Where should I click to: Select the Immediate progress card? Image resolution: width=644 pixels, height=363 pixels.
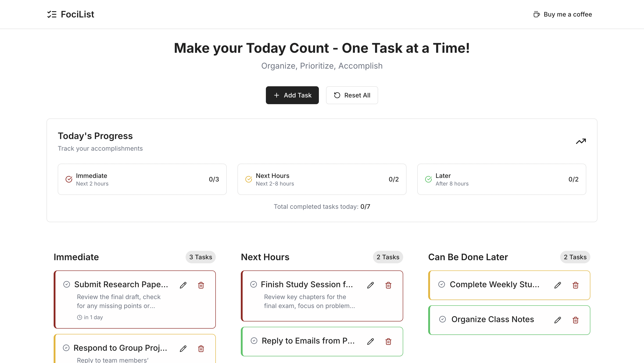click(x=142, y=179)
